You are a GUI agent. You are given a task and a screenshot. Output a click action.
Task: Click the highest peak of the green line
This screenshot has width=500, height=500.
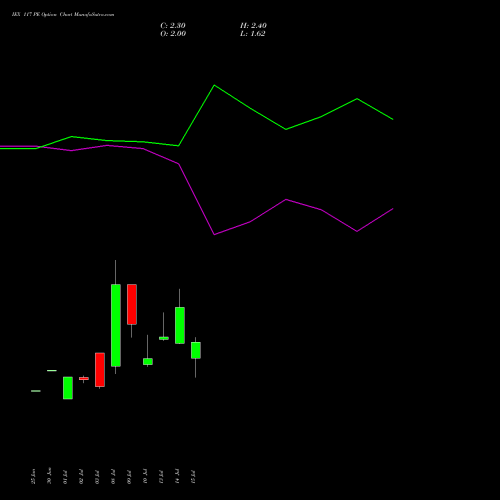214,86
